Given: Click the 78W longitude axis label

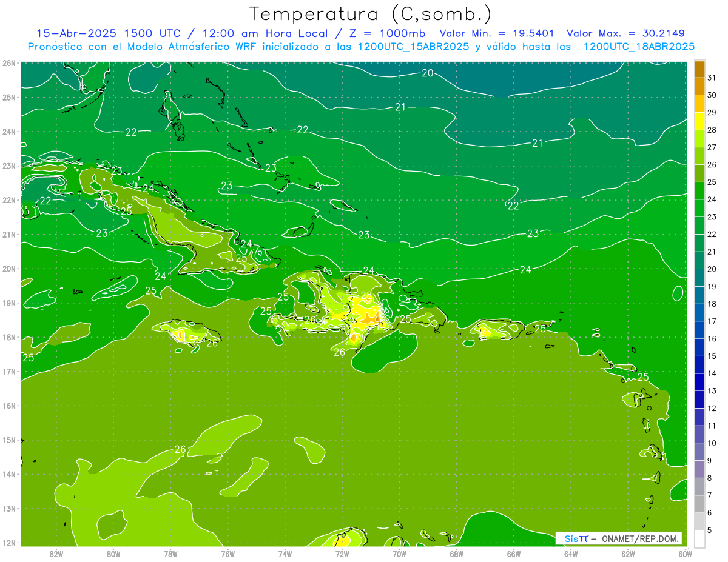Looking at the screenshot, I should (170, 554).
